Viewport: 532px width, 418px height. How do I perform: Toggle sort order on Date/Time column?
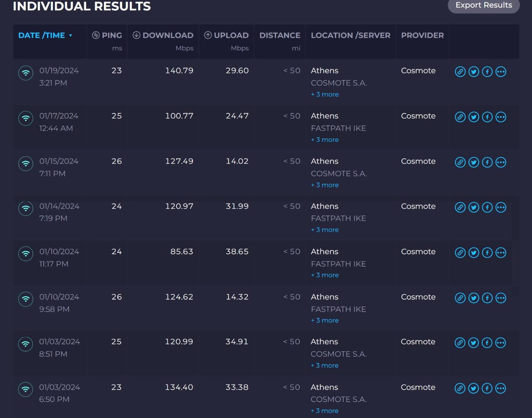45,35
